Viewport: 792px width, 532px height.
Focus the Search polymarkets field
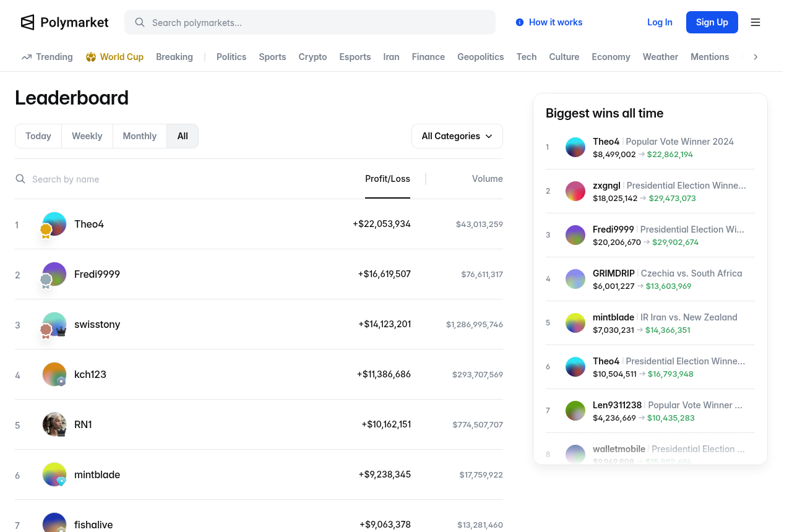[310, 22]
